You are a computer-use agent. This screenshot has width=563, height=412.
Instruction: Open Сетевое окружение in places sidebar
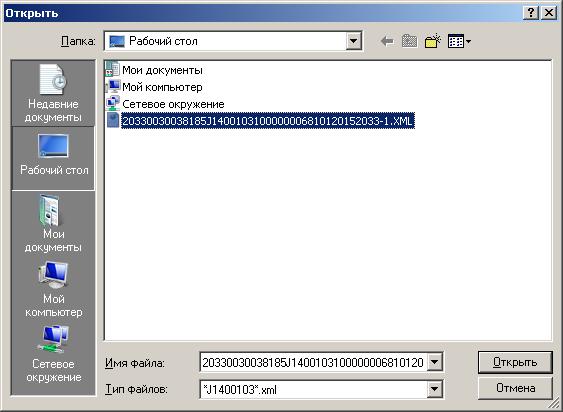coord(53,354)
